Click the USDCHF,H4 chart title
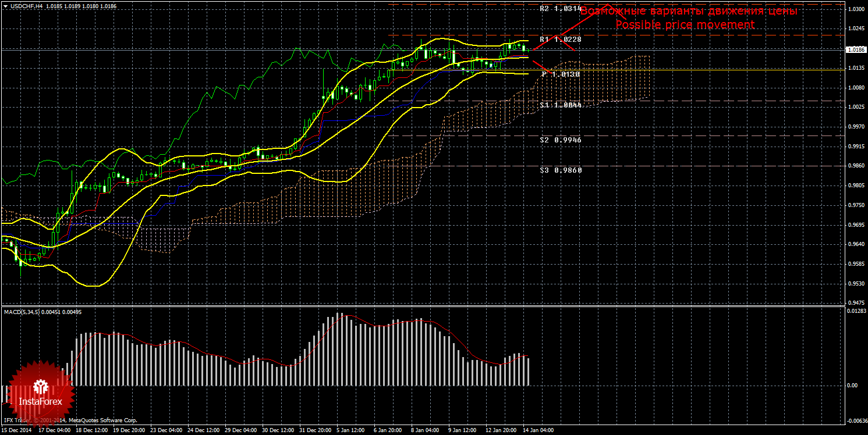This screenshot has width=868, height=435. [x=26, y=6]
